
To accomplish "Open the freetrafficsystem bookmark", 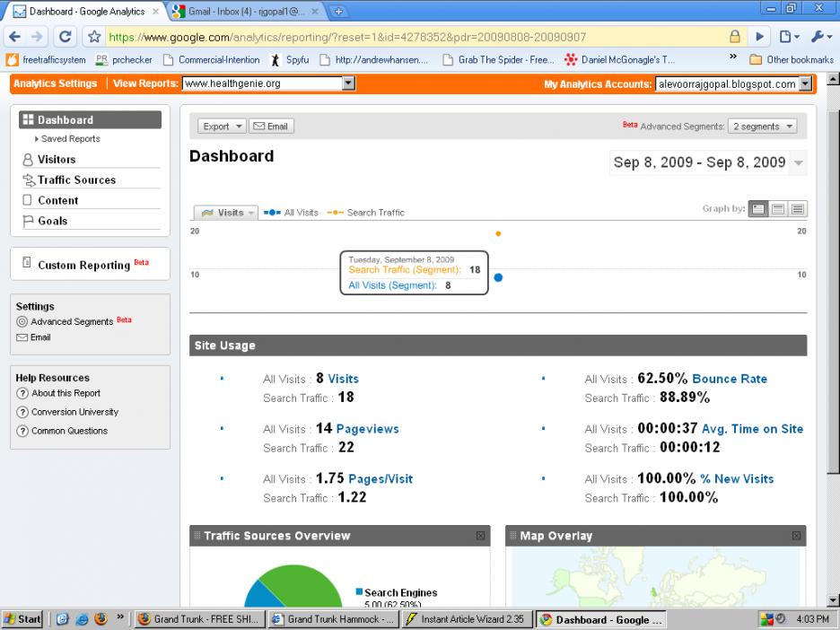I will click(46, 60).
